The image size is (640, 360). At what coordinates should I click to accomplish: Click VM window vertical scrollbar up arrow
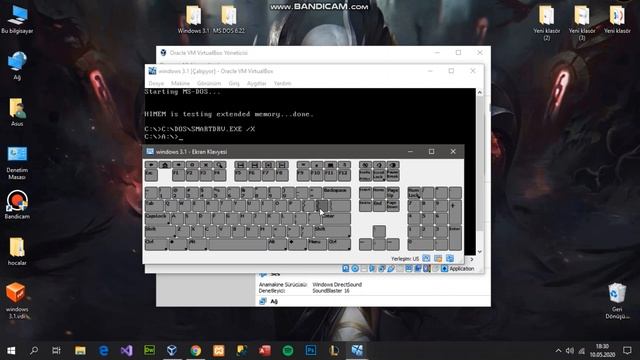pyautogui.click(x=480, y=92)
